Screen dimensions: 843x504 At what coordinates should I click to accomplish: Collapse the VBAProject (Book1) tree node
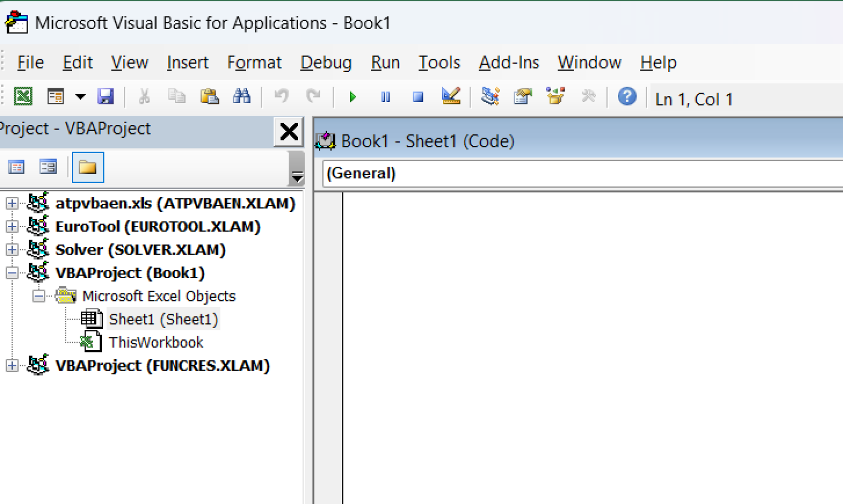12,273
